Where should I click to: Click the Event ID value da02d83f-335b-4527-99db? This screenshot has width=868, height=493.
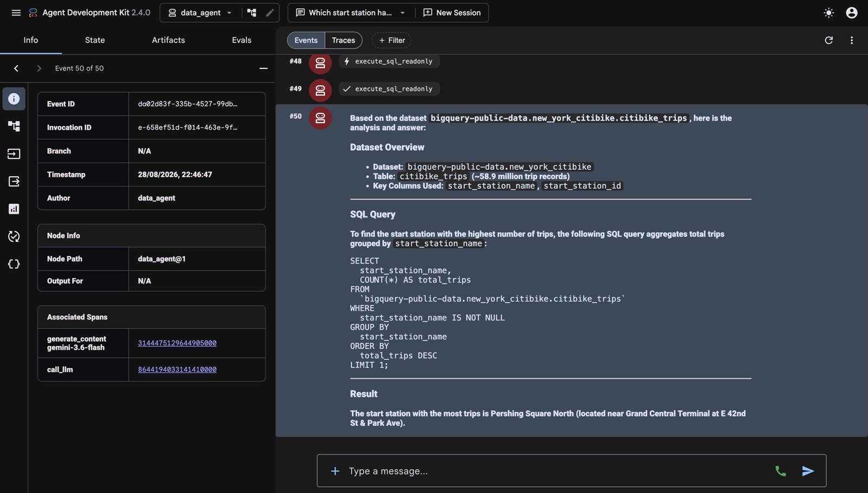187,104
